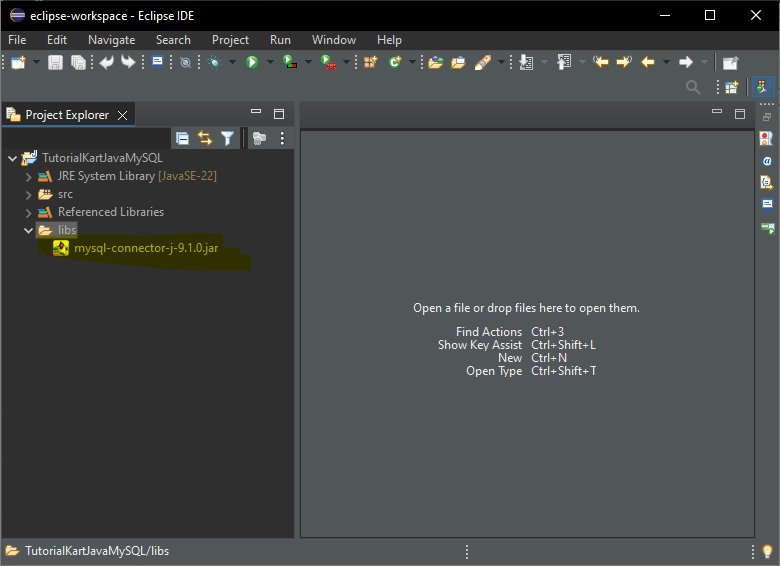Click the Collapse All icon
Viewport: 780px width, 566px height.
pos(183,138)
